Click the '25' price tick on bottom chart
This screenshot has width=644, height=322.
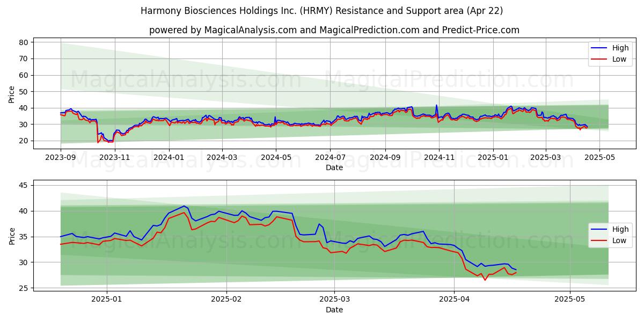click(24, 288)
